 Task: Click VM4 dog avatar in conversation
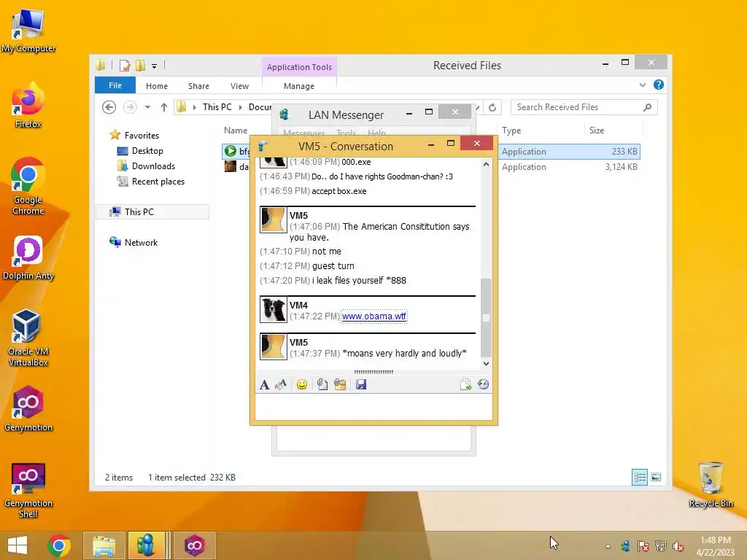(x=274, y=309)
